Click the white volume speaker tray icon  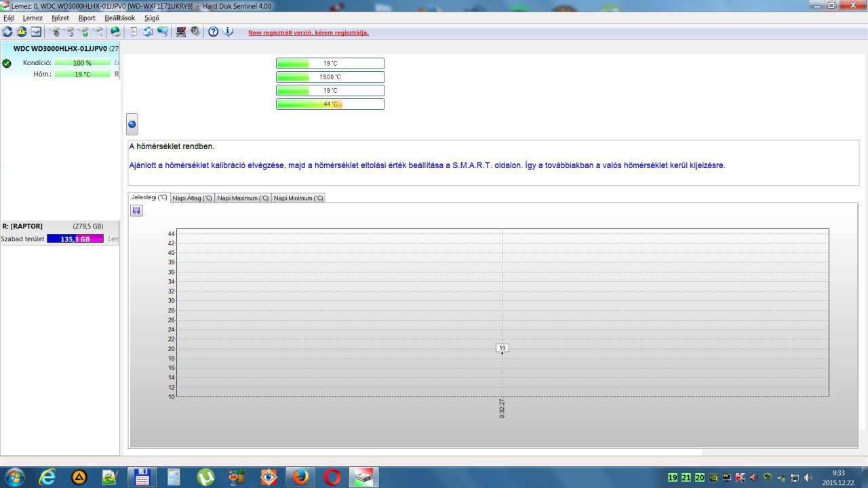pyautogui.click(x=808, y=478)
